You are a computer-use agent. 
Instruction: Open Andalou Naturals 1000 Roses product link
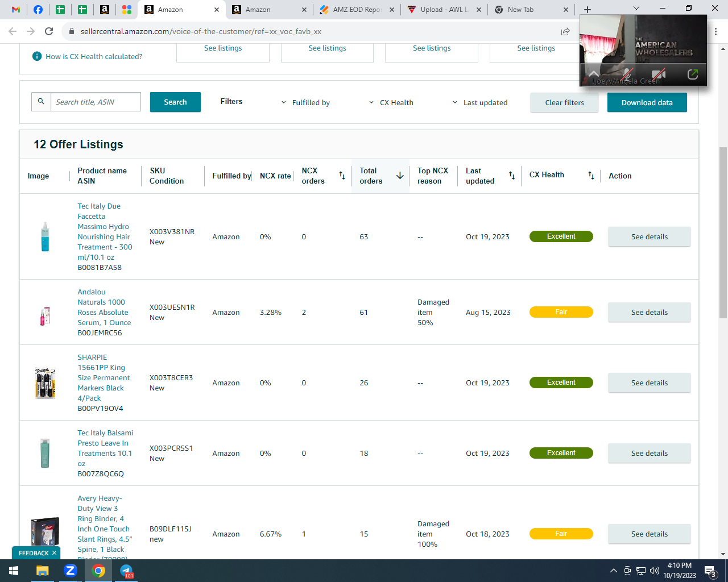point(104,307)
